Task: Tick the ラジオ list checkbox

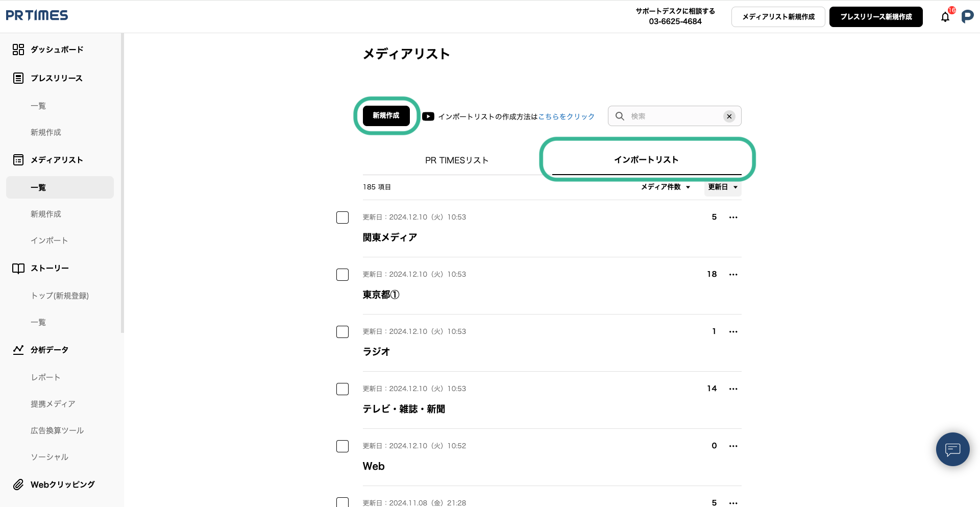Action: coord(342,332)
